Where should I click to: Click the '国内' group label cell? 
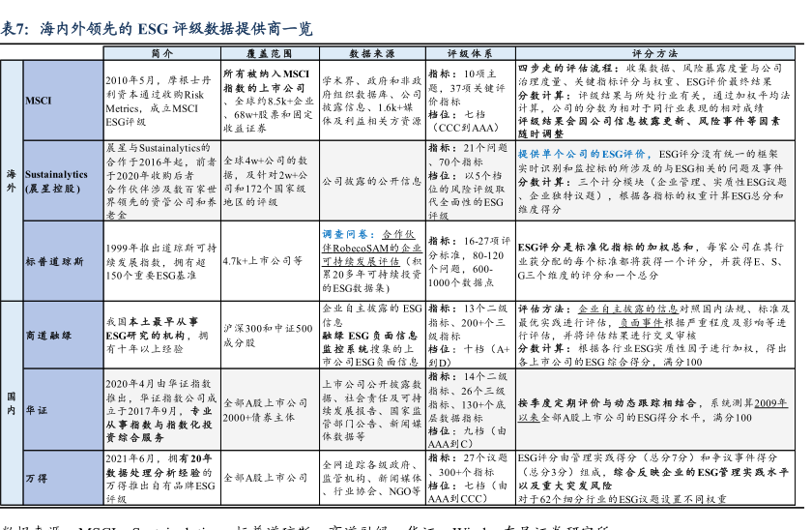[x=12, y=403]
